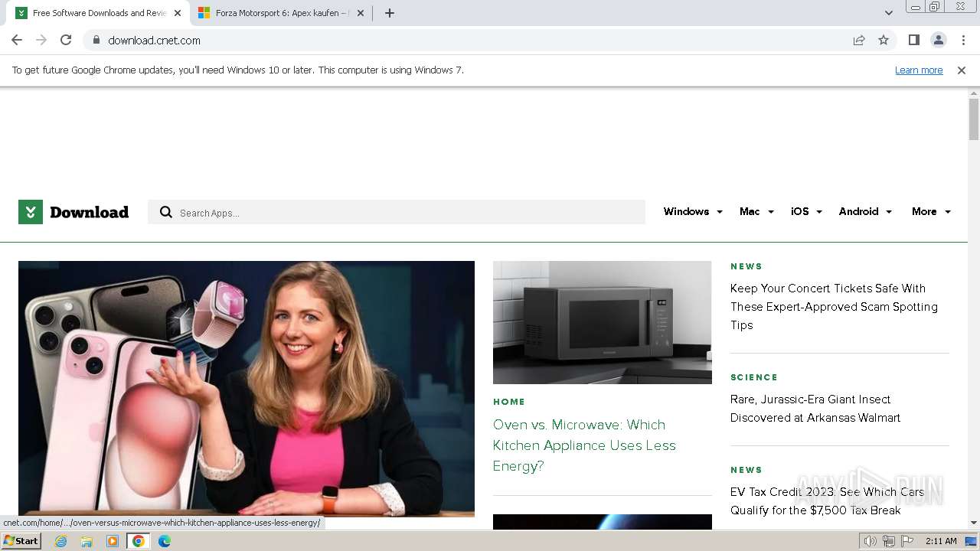This screenshot has width=980, height=551.
Task: Close the Free Software Downloads tab
Action: click(178, 13)
